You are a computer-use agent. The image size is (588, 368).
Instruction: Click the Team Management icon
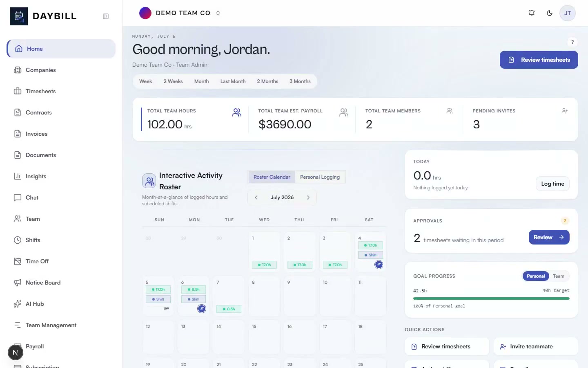point(18,325)
